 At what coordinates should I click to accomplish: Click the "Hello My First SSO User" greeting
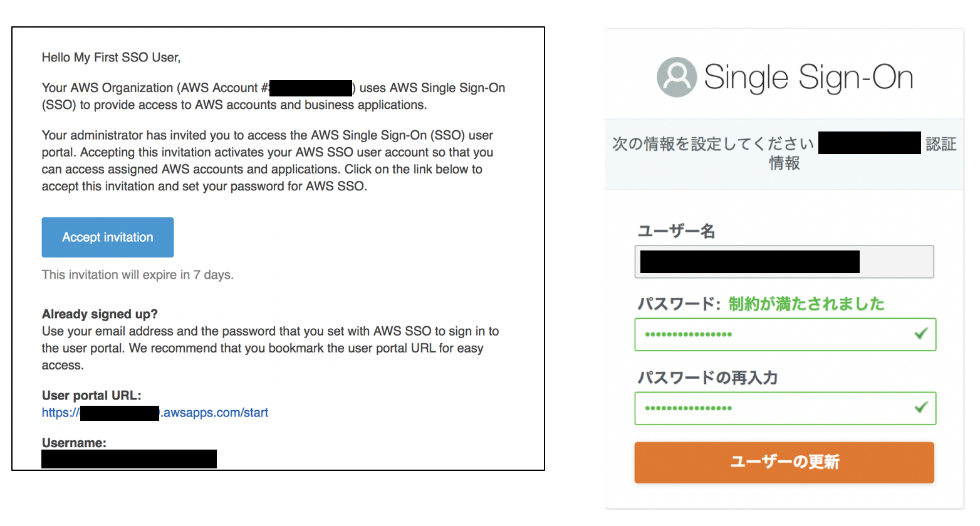pyautogui.click(x=111, y=58)
